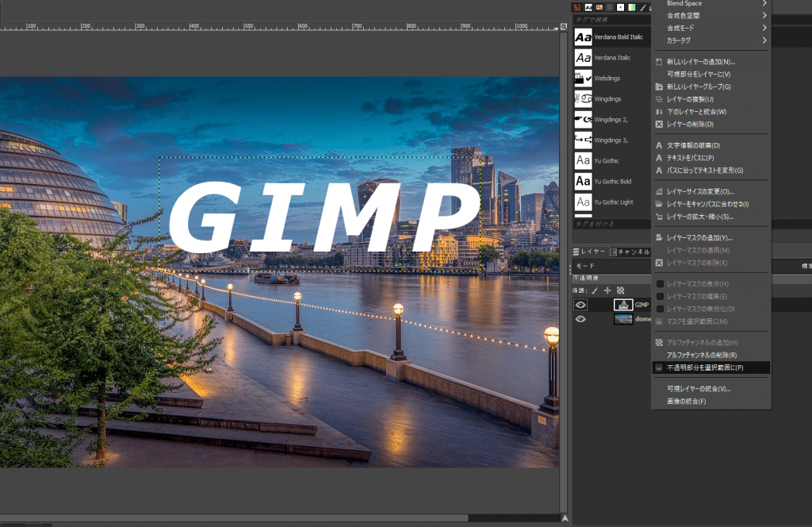Click the GIMP text layer thumbnail

tap(622, 305)
